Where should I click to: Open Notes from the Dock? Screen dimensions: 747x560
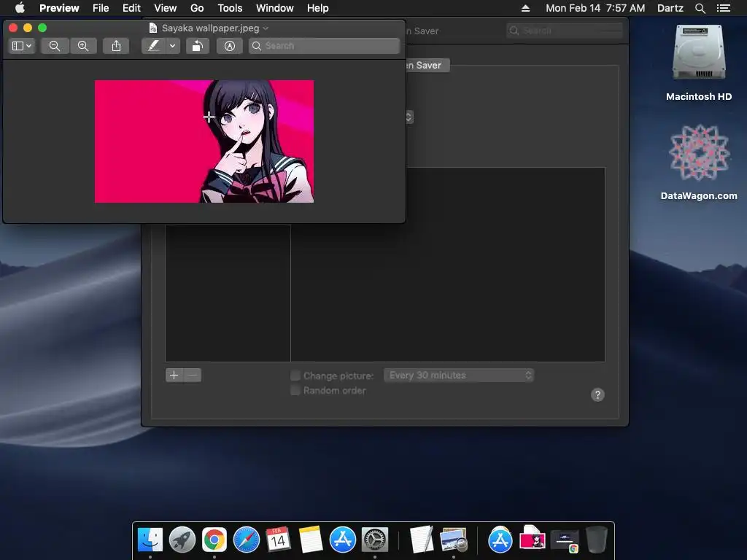(x=311, y=540)
